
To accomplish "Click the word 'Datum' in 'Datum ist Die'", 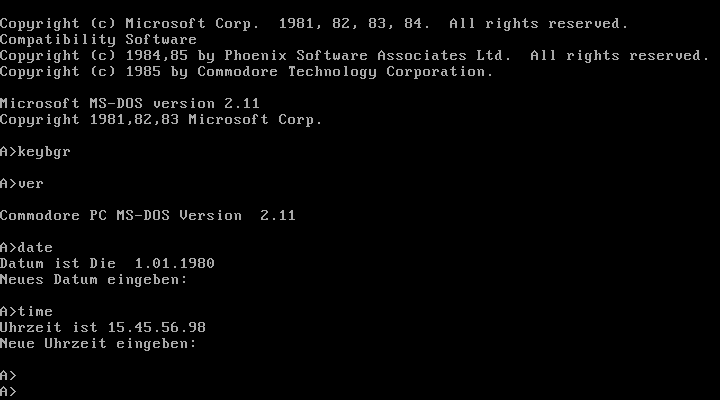I will pyautogui.click(x=22, y=264).
